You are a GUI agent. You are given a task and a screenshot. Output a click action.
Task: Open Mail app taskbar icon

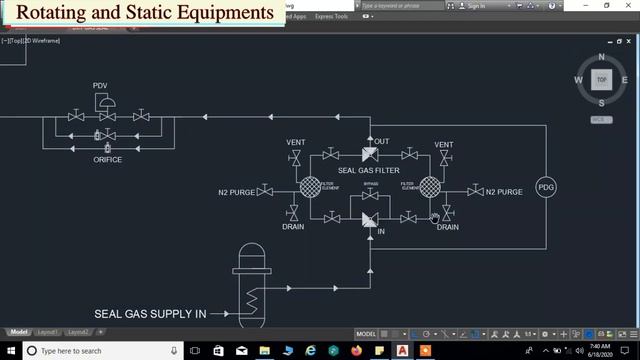click(242, 351)
